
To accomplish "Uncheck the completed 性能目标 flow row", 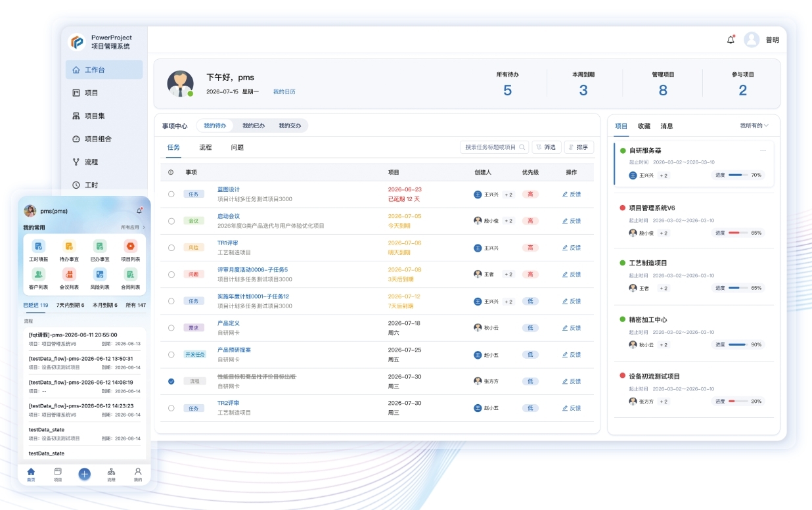I will coord(171,381).
